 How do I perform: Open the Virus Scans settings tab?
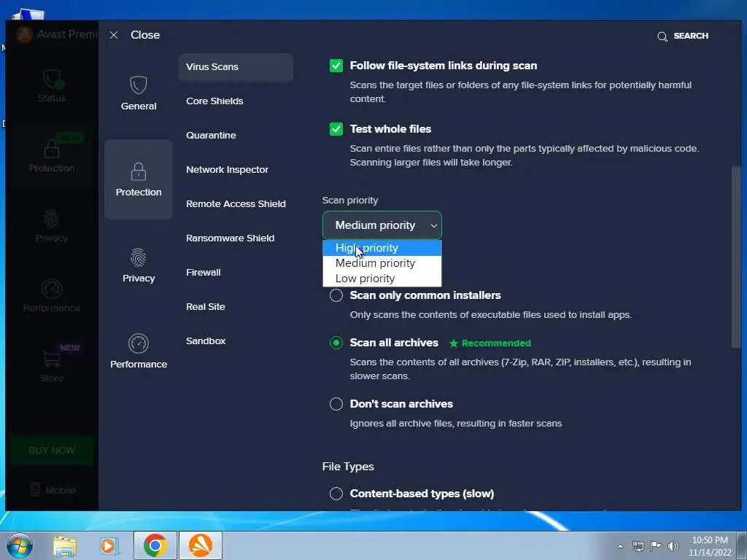click(x=236, y=66)
